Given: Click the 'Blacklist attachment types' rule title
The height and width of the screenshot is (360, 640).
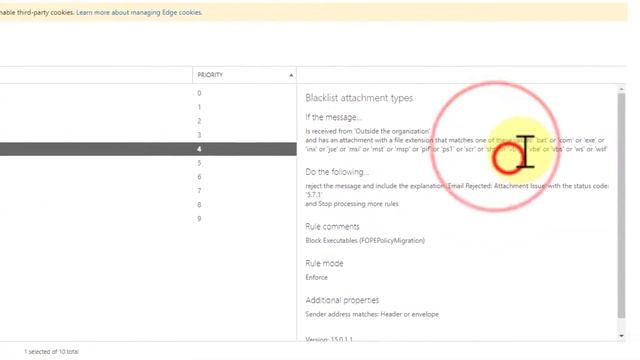Looking at the screenshot, I should (359, 98).
